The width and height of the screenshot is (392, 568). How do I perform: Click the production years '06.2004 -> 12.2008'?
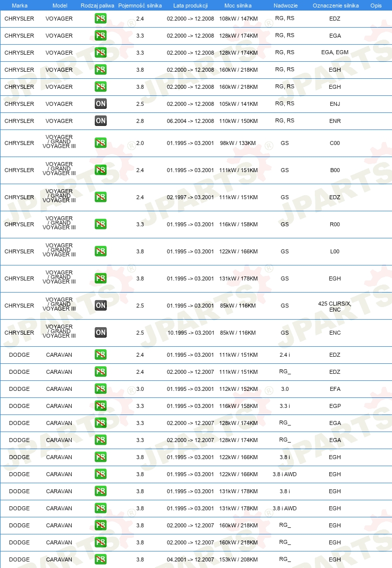pos(190,121)
